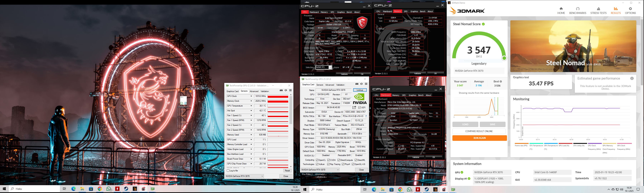This screenshot has width=644, height=193.
Task: Toggle the DirectML checkbox
Action: [356, 160]
